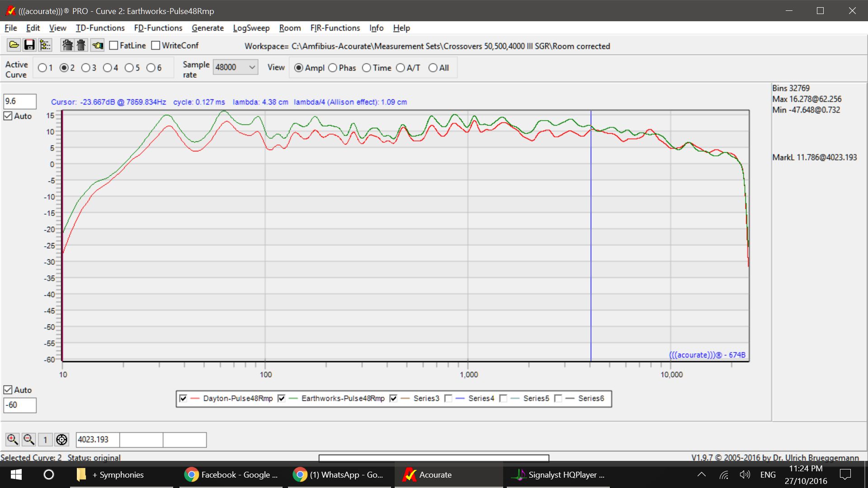Click the crosshair target icon

click(x=61, y=439)
